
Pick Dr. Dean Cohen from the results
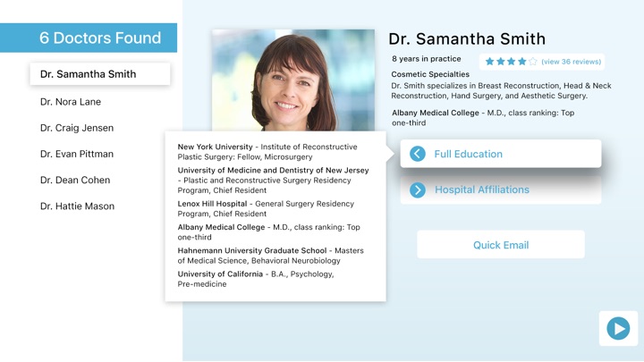pyautogui.click(x=75, y=181)
